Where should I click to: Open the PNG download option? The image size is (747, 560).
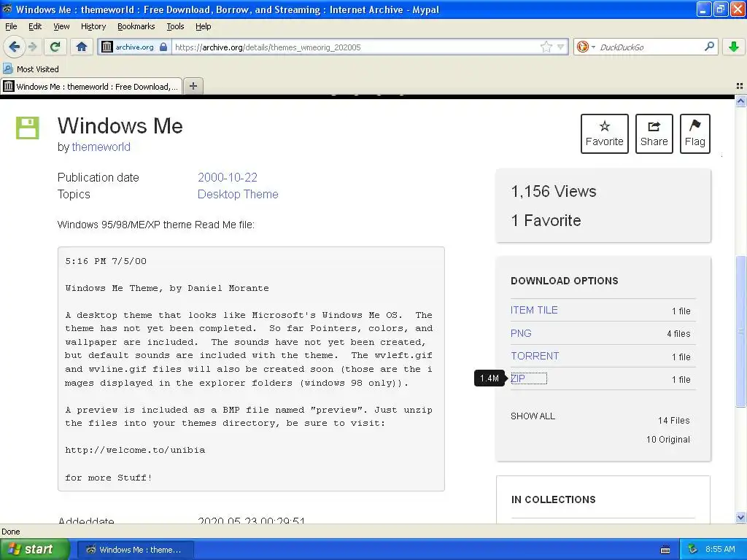pyautogui.click(x=521, y=333)
